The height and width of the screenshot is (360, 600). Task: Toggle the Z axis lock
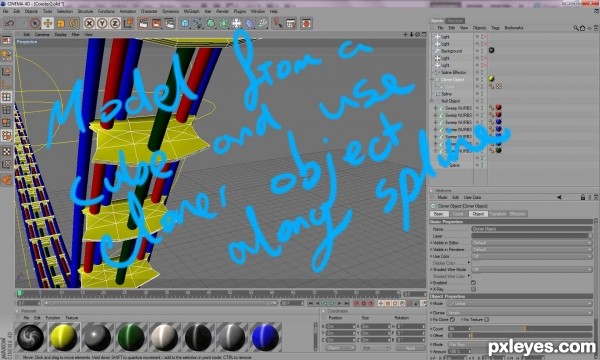[115, 24]
